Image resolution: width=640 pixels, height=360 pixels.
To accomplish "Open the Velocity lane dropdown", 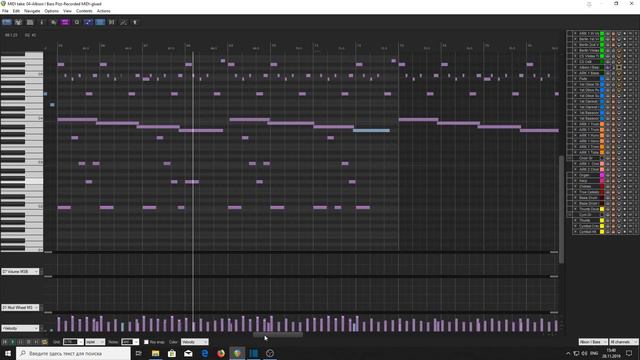I will tap(20, 328).
